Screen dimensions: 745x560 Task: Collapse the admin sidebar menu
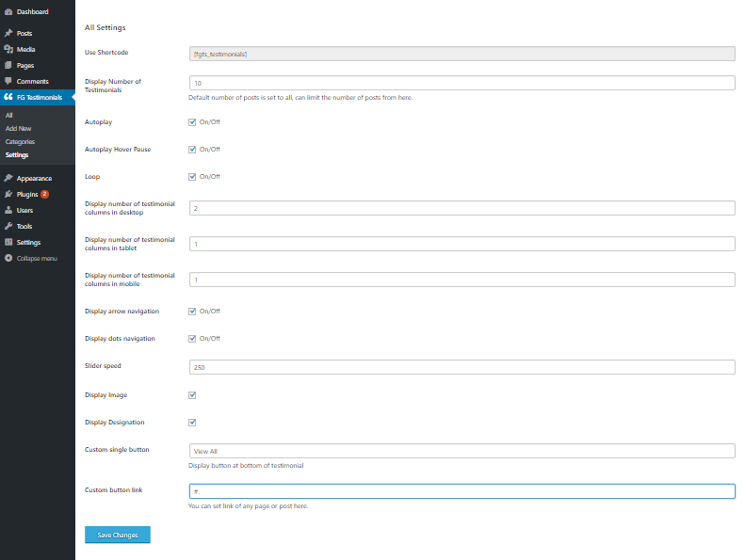click(31, 258)
